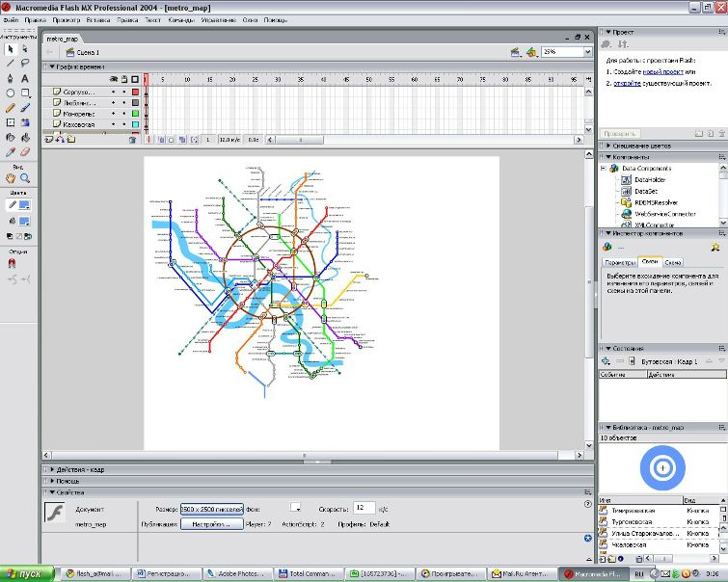
Task: Follow the новый проект link
Action: pyautogui.click(x=663, y=72)
